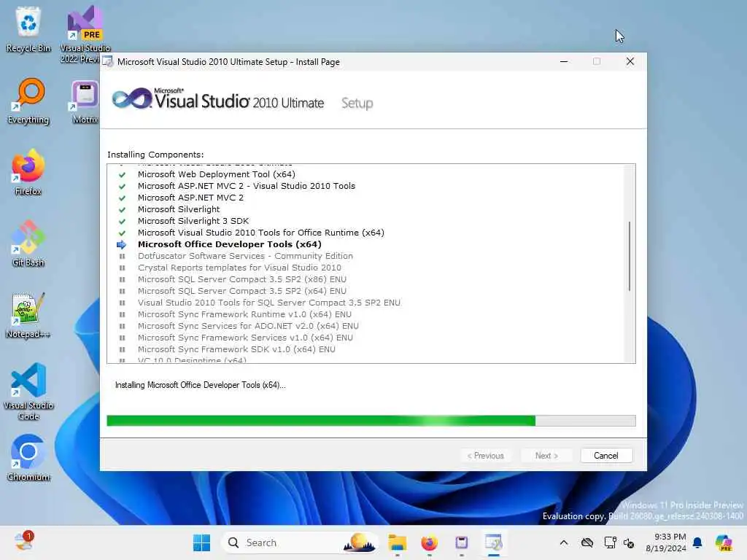
Task: Select Microsoft ASP.NET MVC 2 - Visual Studio 2010 Tools
Action: coord(247,186)
